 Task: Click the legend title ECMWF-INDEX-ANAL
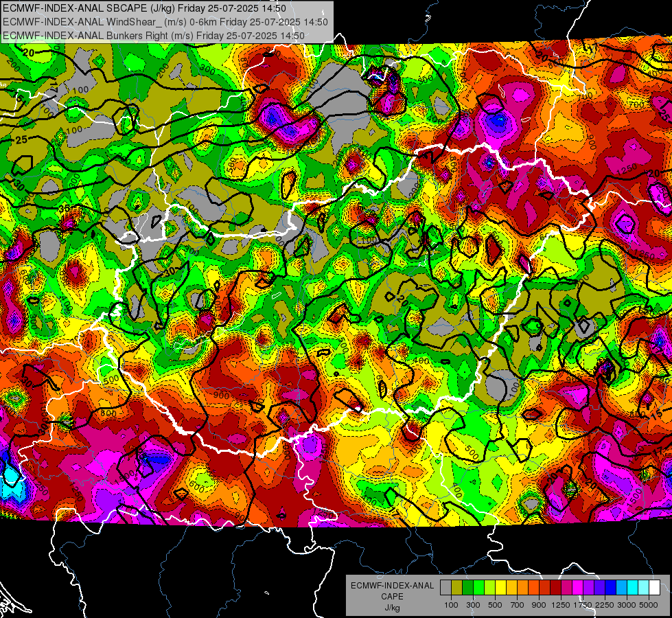click(x=392, y=586)
